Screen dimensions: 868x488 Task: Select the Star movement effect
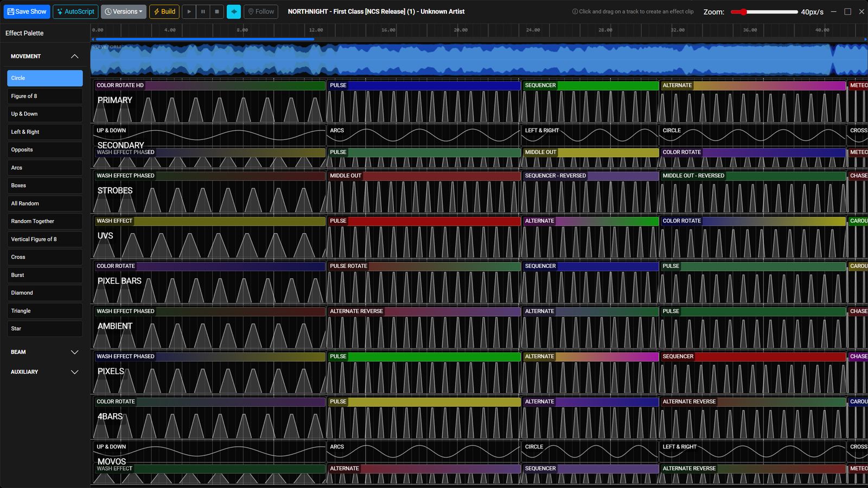tap(45, 329)
